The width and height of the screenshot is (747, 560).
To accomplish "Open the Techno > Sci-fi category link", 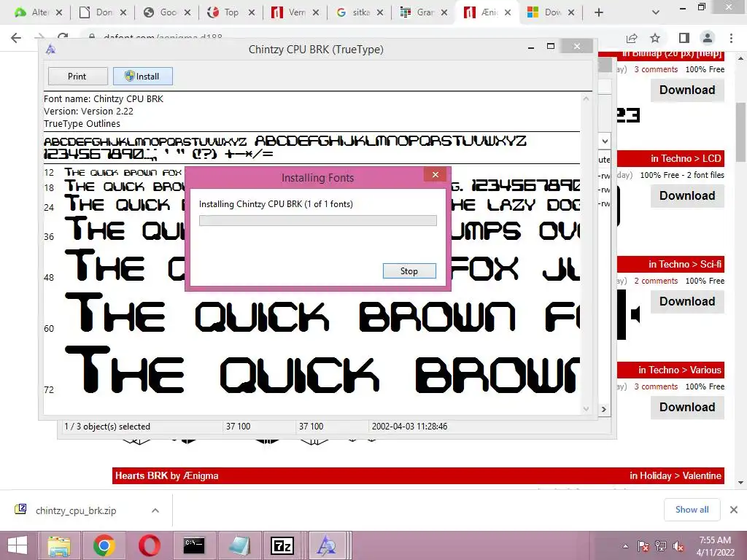I will coord(685,264).
